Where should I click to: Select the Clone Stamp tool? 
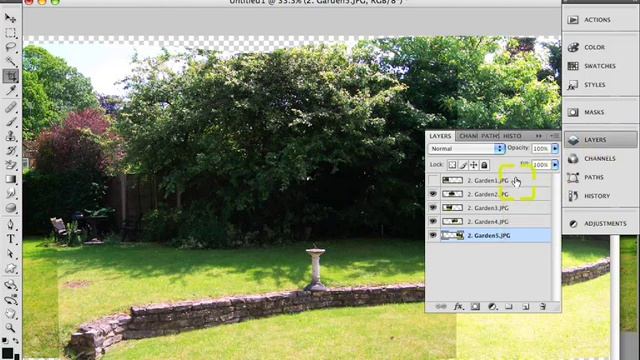[x=11, y=136]
